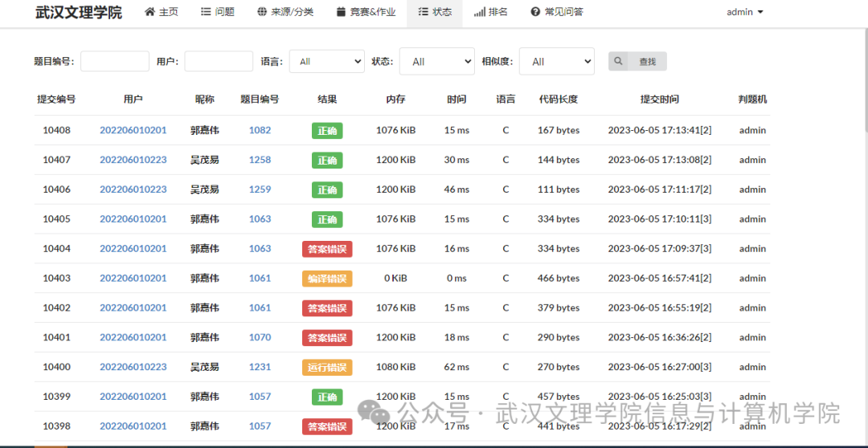The height and width of the screenshot is (448, 868).
Task: Open the 常见问答 FAQ page
Action: coord(557,13)
